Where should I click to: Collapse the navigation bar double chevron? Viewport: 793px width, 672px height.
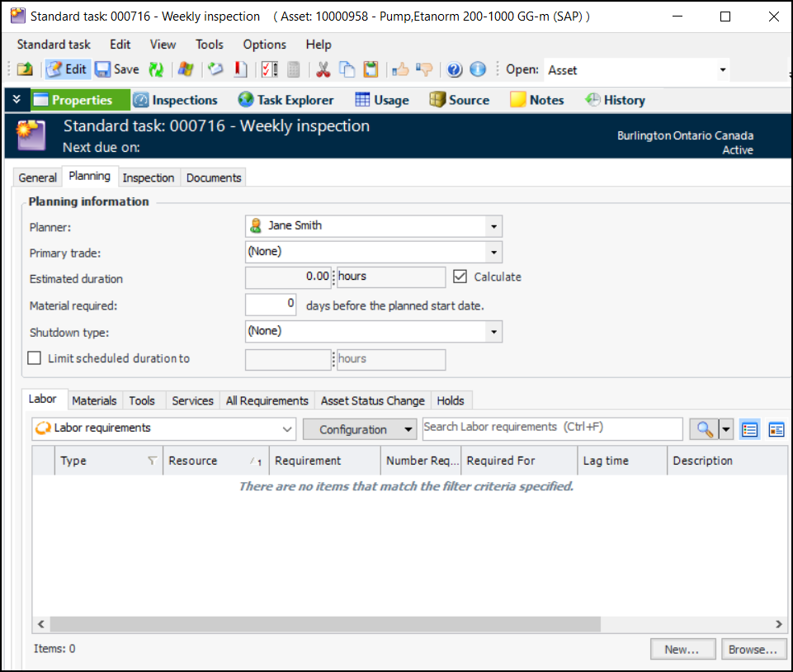17,99
